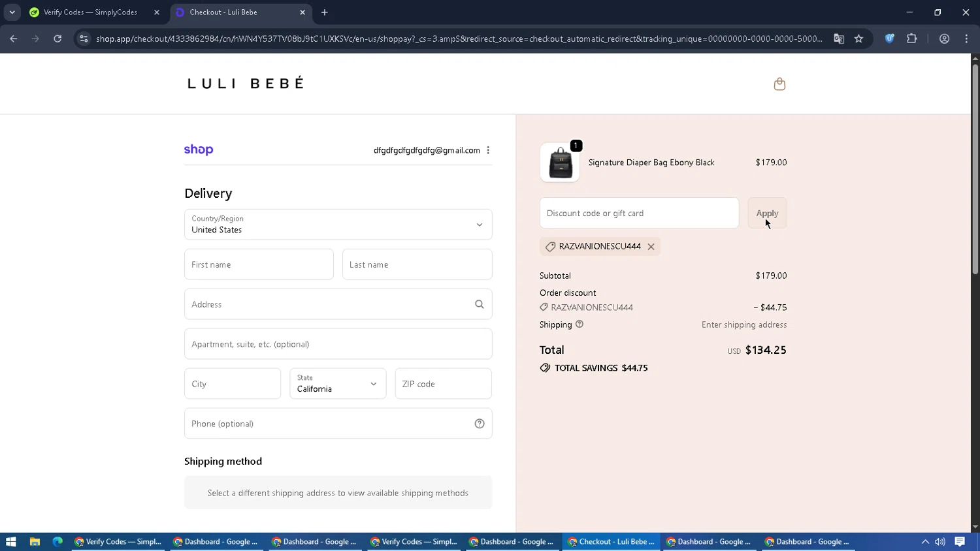Expand the State dropdown showing California
The height and width of the screenshot is (551, 980).
click(x=338, y=384)
